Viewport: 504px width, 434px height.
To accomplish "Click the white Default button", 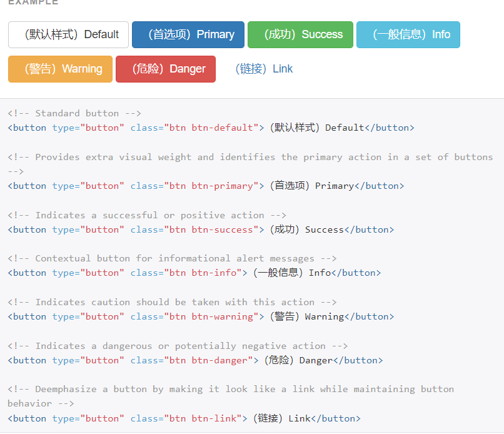I will [x=68, y=35].
